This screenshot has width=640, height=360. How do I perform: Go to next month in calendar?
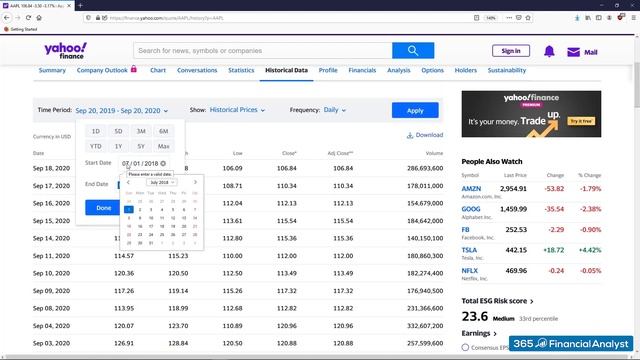195,182
